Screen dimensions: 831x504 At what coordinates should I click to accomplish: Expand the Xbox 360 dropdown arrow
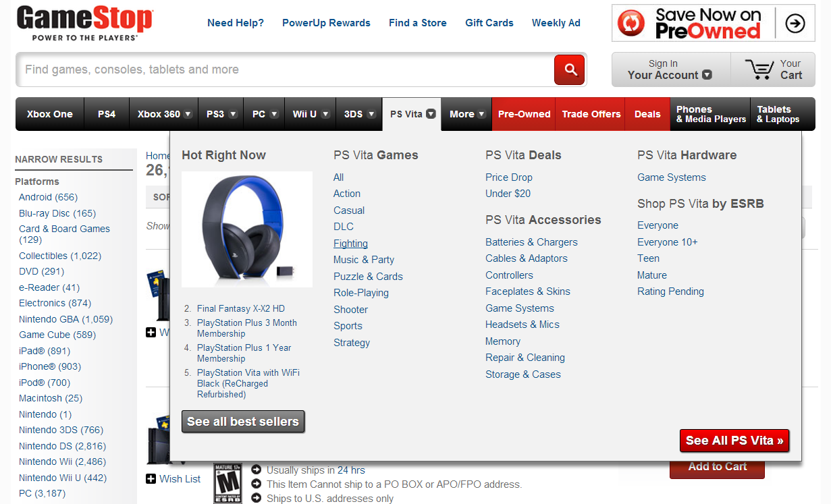[x=188, y=114]
